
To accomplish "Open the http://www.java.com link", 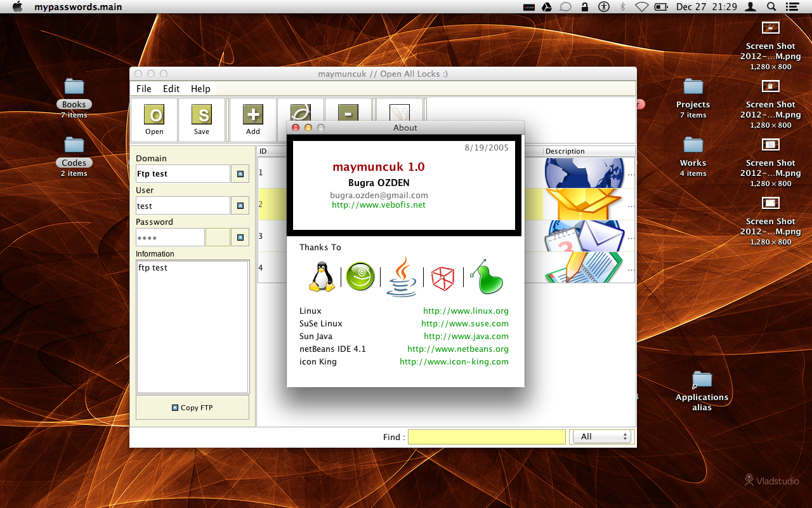I will click(x=466, y=337).
